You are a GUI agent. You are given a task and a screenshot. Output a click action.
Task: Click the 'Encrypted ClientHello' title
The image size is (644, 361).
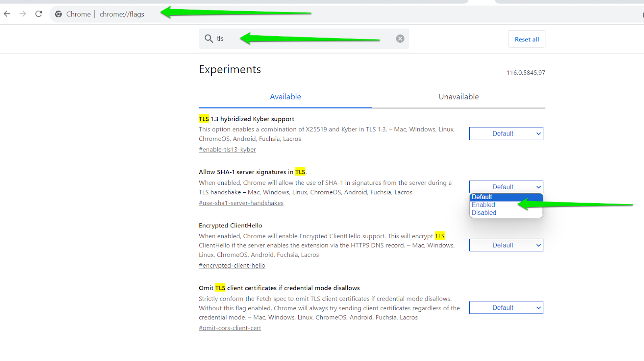230,226
